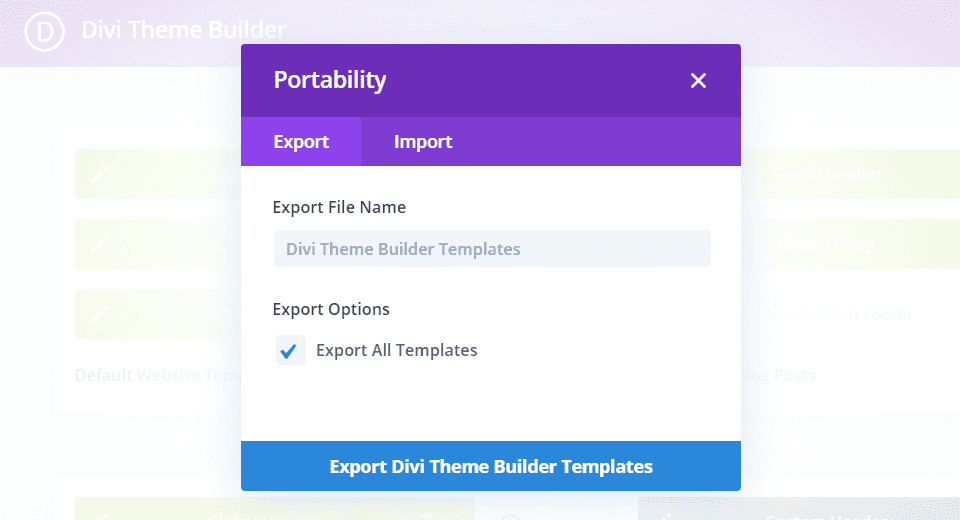Edit pencil icon on default template's body row
Viewport: 960px width, 520px height.
pyautogui.click(x=99, y=245)
